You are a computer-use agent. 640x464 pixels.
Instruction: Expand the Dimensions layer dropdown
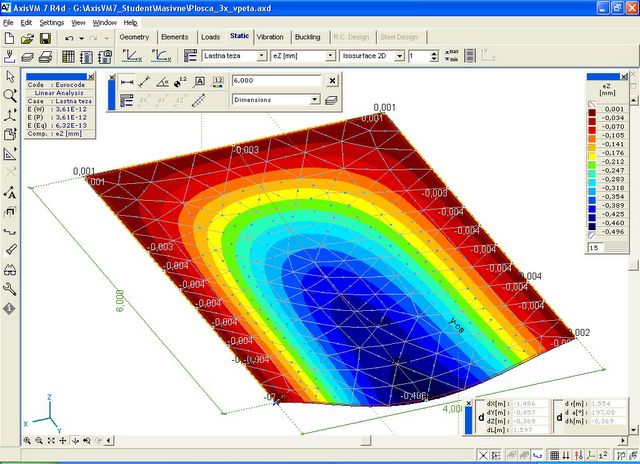pyautogui.click(x=314, y=100)
